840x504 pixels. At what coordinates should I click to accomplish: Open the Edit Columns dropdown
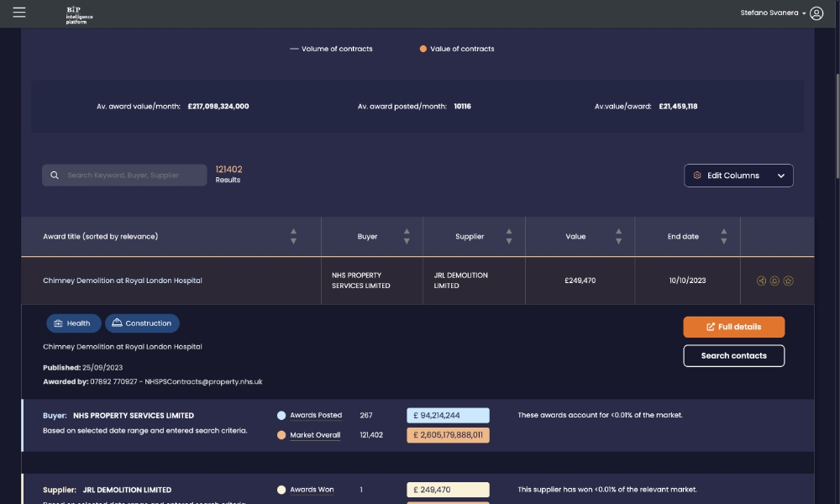click(x=738, y=176)
